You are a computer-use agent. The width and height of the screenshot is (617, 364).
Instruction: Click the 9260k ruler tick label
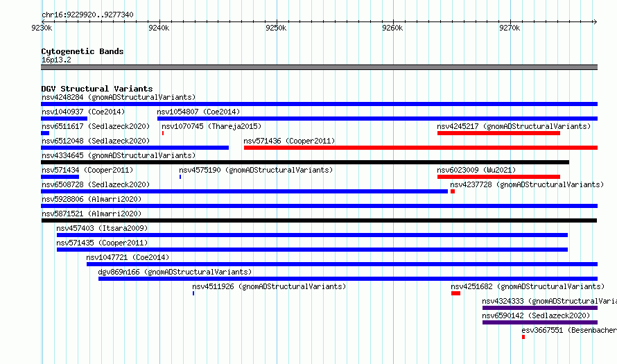tap(392, 28)
